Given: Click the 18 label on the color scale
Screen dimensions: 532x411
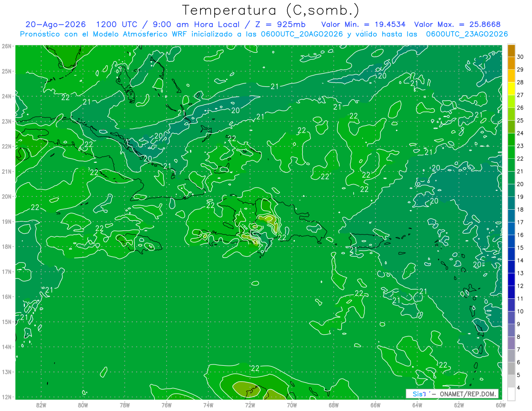Looking at the screenshot, I should [x=520, y=209].
